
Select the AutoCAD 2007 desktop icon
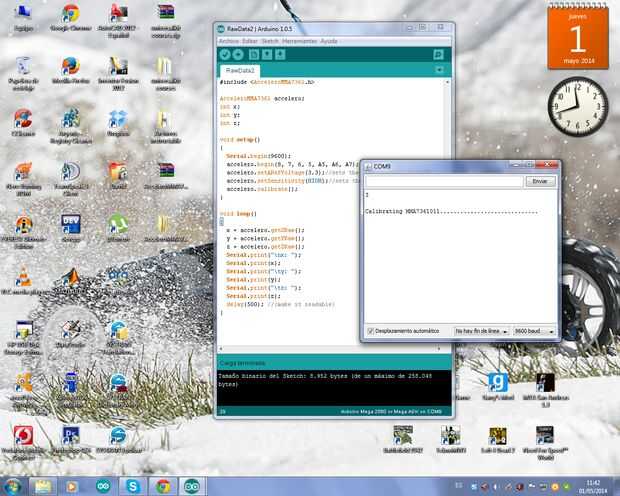click(x=118, y=21)
